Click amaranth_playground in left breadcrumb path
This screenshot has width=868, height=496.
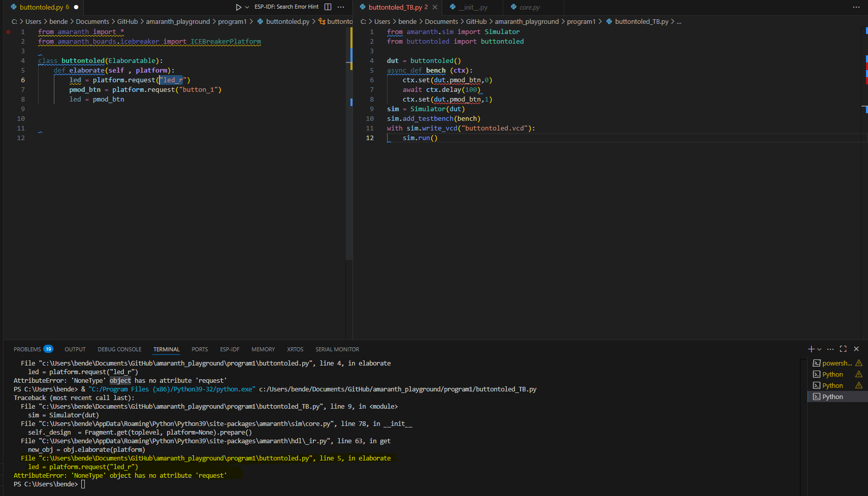[178, 21]
